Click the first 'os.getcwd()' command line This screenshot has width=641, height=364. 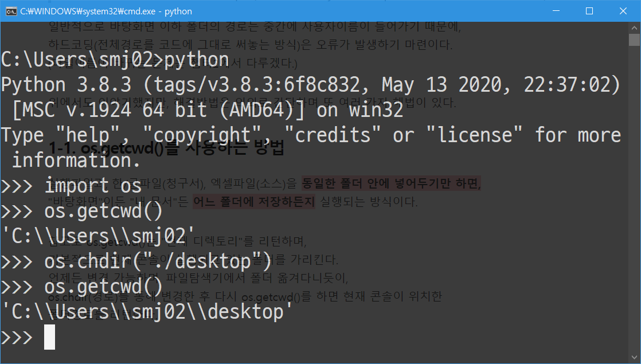click(x=82, y=211)
